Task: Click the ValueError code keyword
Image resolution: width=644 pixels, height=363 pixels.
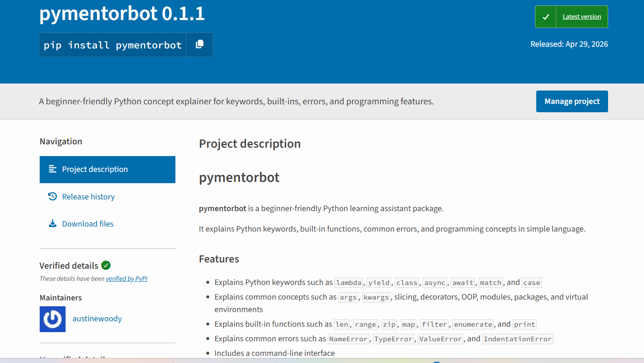Action: (441, 339)
